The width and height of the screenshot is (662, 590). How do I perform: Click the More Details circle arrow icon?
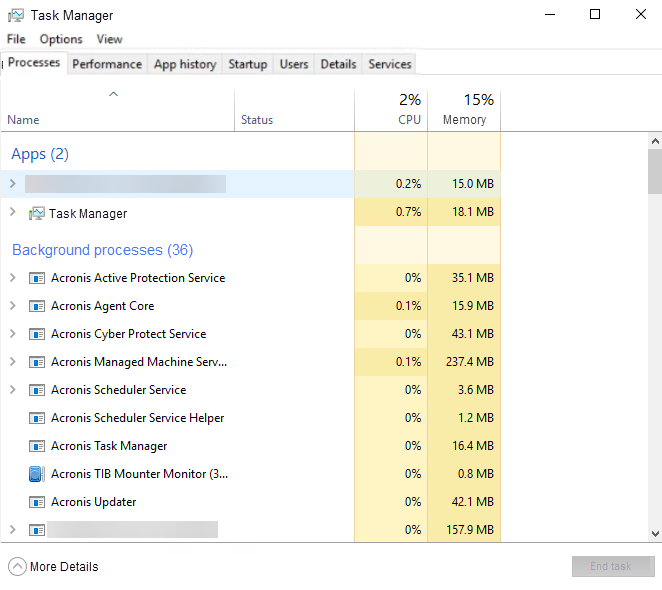point(17,567)
